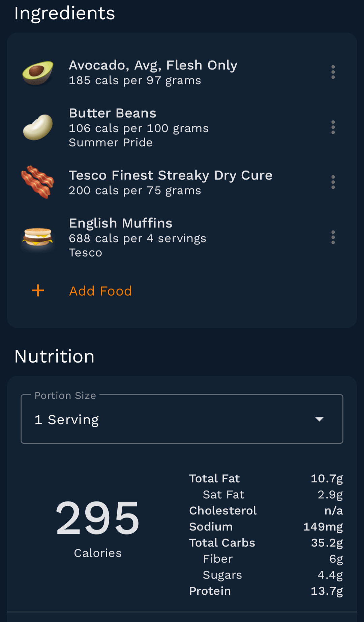
Task: Open Tesco Finest Streaky Dry Cure item
Action: (x=171, y=175)
